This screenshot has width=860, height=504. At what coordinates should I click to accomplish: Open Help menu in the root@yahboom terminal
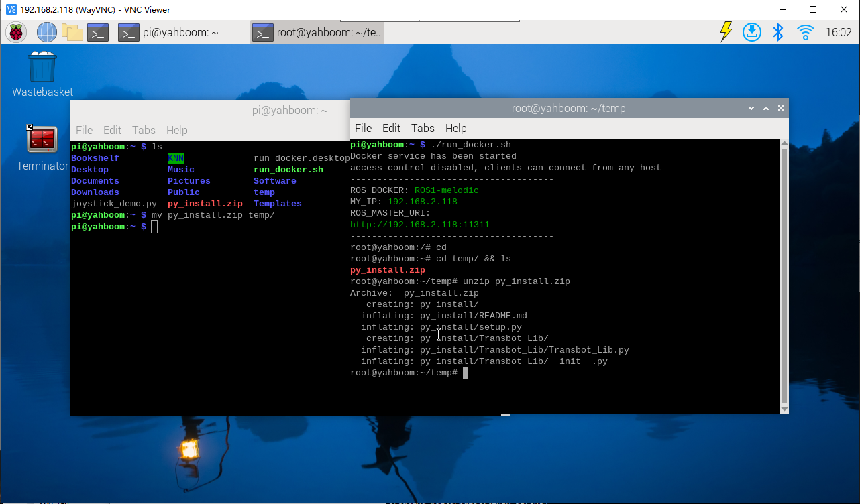456,128
